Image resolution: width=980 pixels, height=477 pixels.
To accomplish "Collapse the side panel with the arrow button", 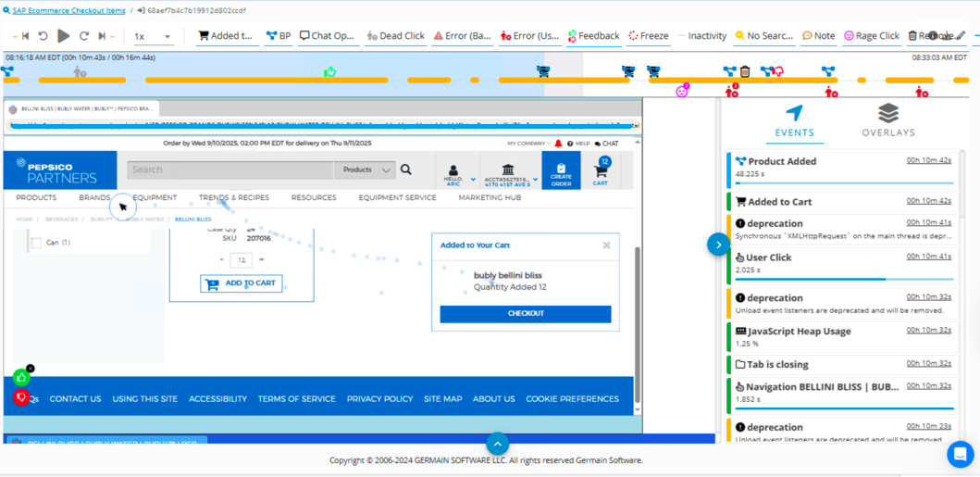I will click(718, 245).
